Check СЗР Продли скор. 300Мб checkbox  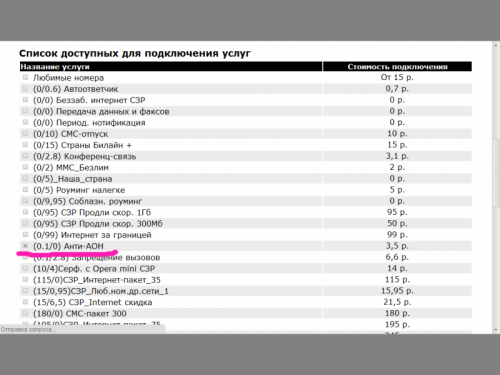tap(25, 223)
